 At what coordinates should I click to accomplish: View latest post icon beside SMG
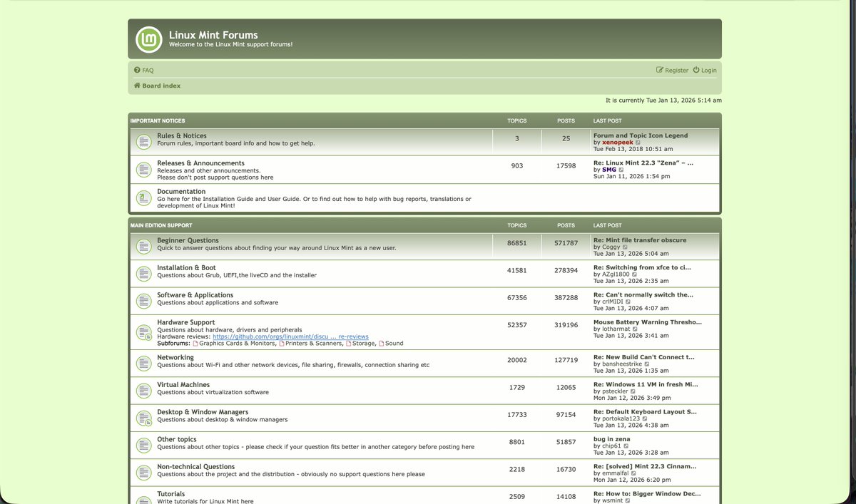tap(621, 170)
